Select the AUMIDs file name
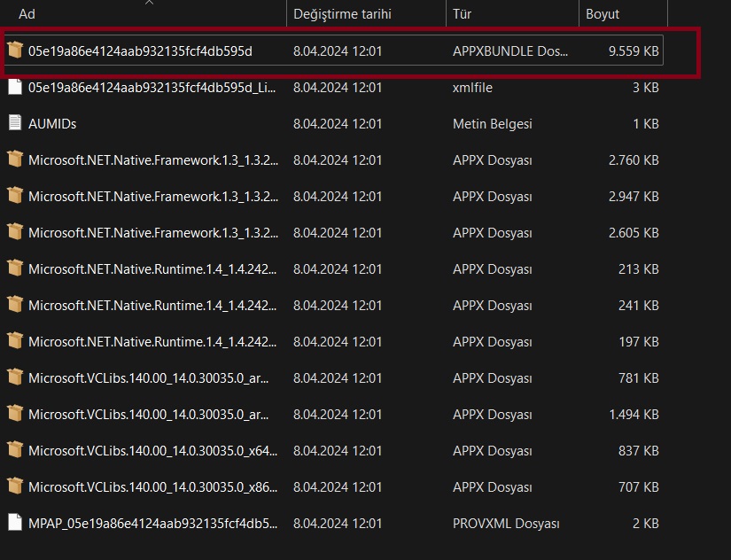731x560 pixels. pyautogui.click(x=52, y=124)
